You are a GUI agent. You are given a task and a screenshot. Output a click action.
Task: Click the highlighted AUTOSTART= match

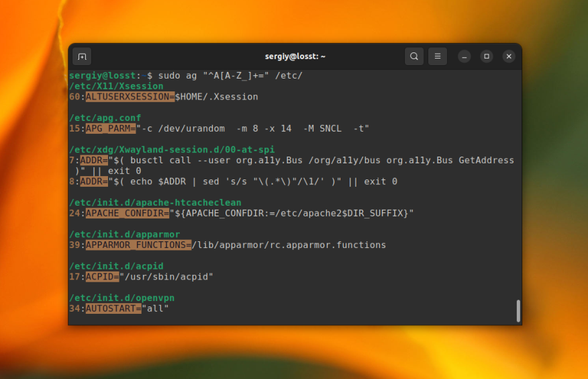pyautogui.click(x=113, y=308)
